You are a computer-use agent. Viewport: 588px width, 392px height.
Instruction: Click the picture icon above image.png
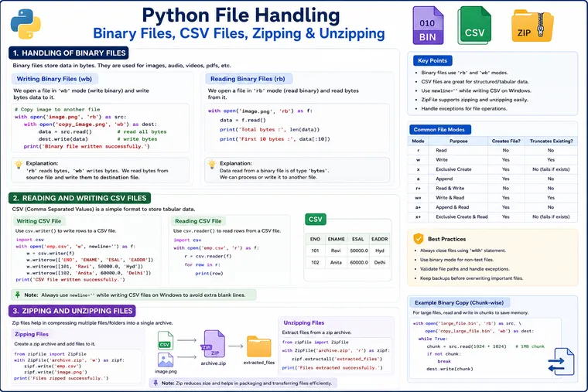pyautogui.click(x=166, y=360)
